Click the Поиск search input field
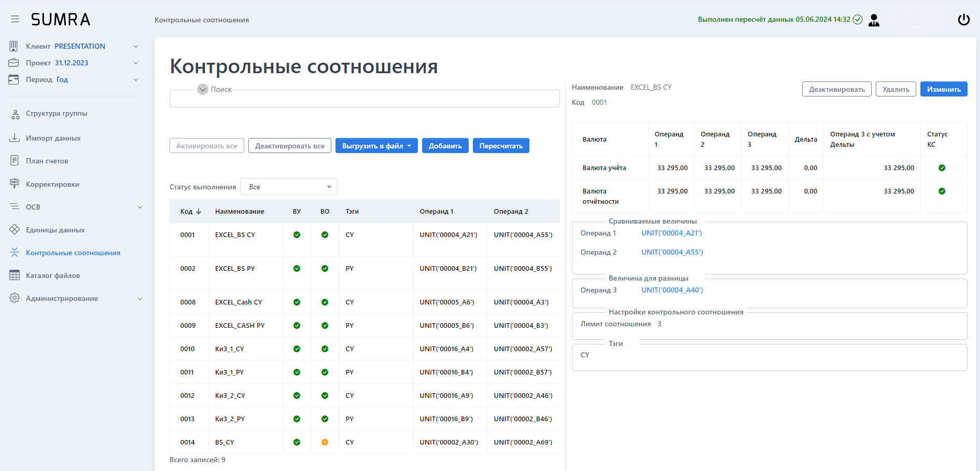 tap(364, 100)
